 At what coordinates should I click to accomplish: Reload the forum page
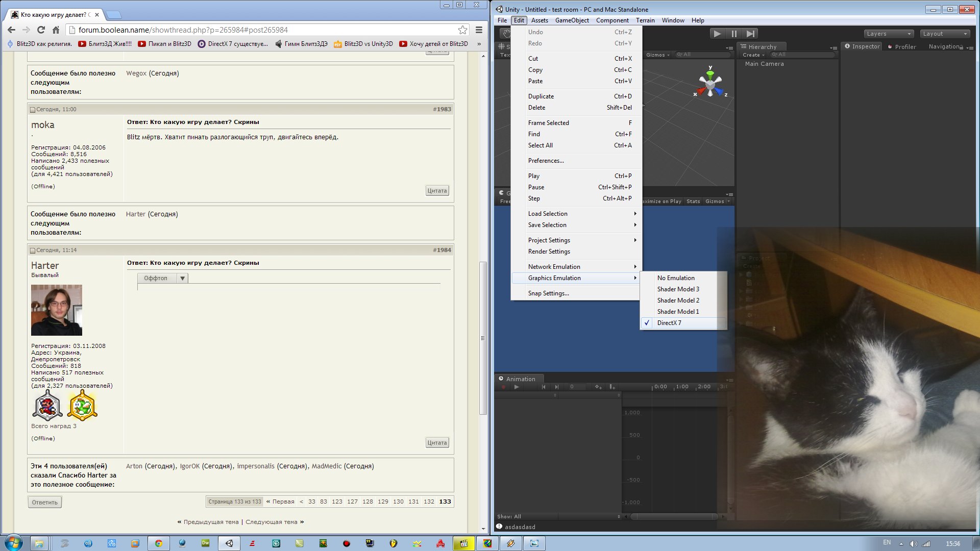point(41,30)
